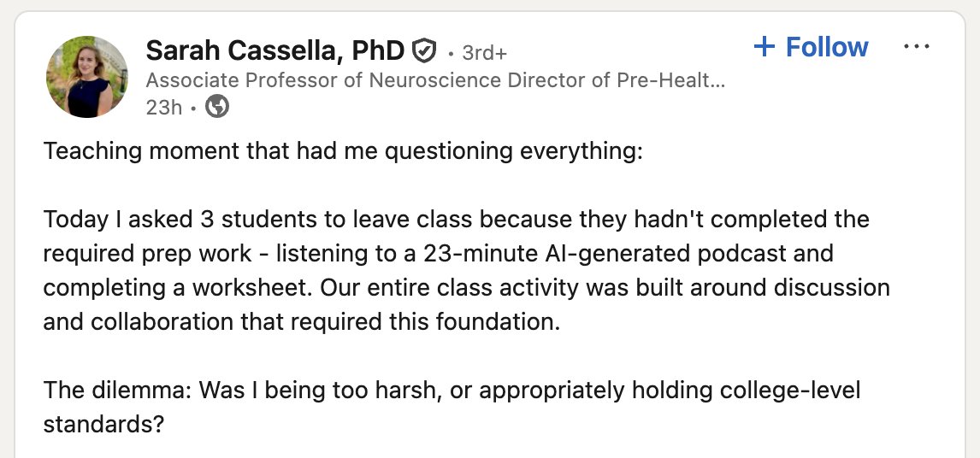This screenshot has height=458, width=980.
Task: Follow Sarah Cassella
Action: [811, 47]
